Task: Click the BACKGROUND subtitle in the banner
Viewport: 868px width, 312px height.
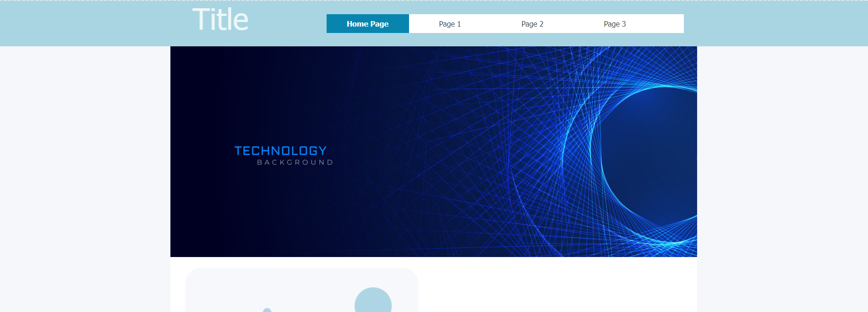Action: [x=295, y=162]
